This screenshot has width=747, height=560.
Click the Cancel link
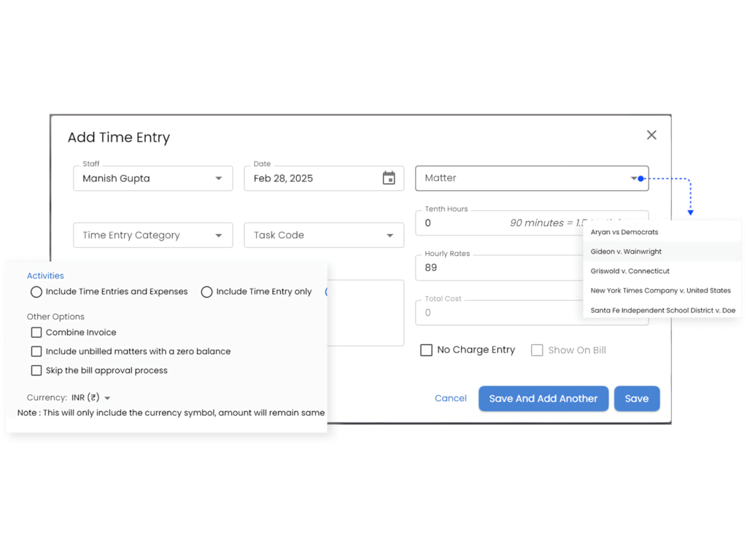point(450,399)
